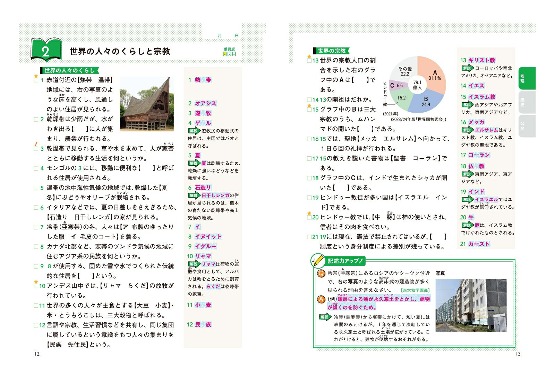Click the star mark above question 20
The height and width of the screenshot is (392, 555).
point(309,213)
